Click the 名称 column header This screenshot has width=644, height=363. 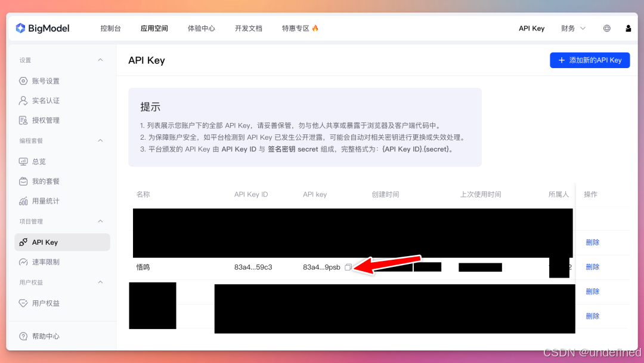tap(143, 195)
